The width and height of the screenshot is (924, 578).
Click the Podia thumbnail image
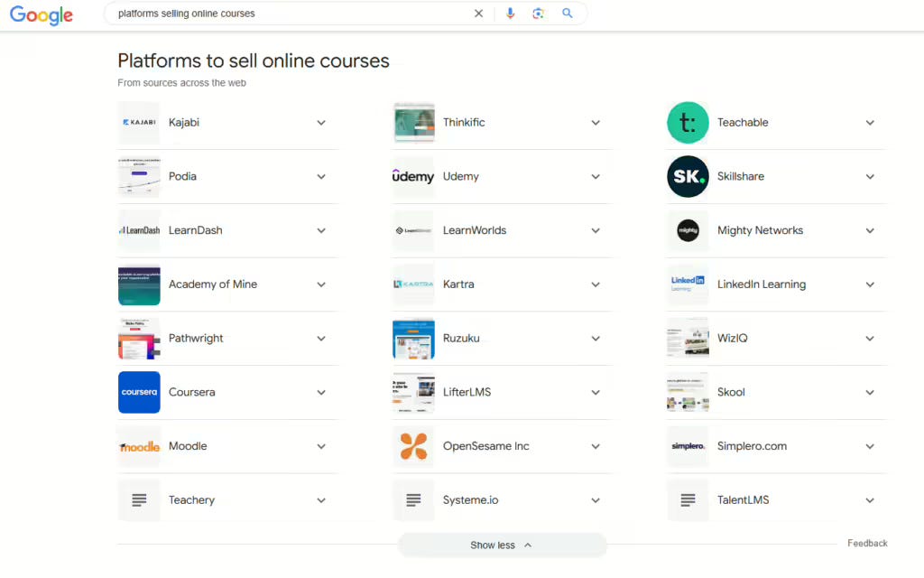[x=139, y=176]
